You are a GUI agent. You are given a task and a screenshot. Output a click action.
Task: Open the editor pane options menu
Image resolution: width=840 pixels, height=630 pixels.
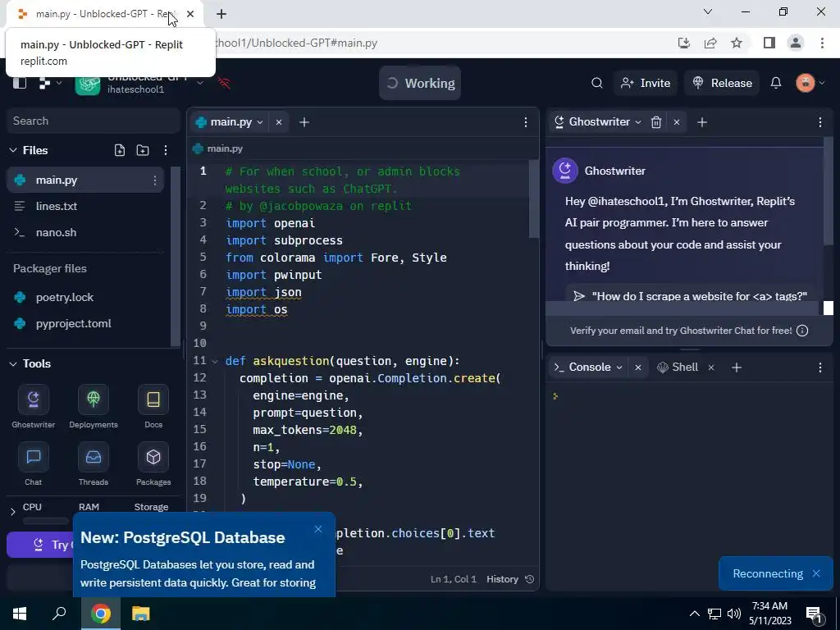pos(526,122)
